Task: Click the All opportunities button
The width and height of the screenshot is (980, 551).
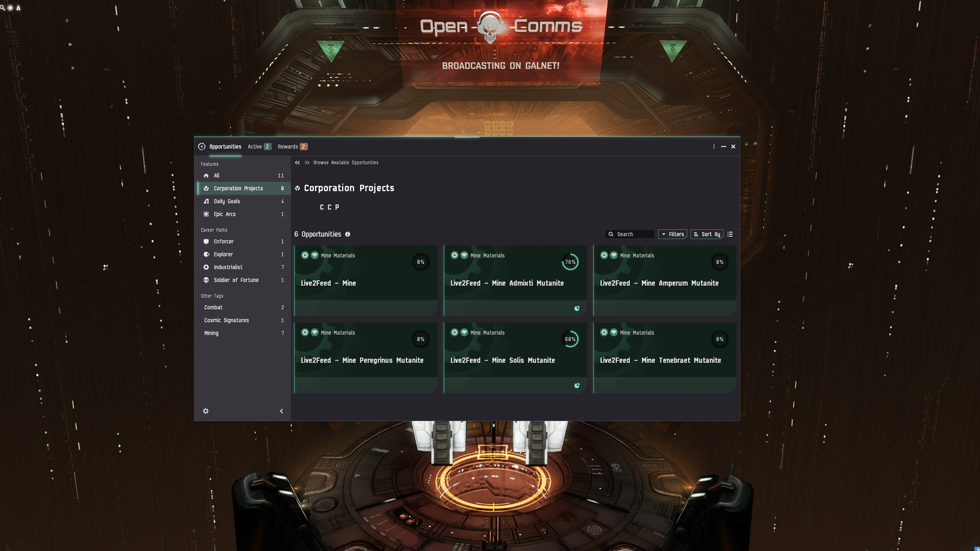Action: point(217,175)
